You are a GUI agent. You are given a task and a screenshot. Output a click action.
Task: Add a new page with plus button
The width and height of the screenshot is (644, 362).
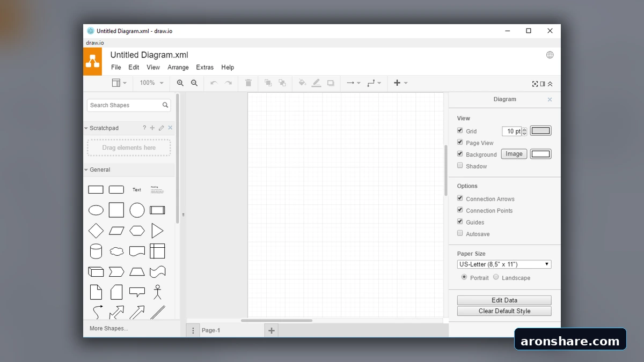(x=272, y=330)
